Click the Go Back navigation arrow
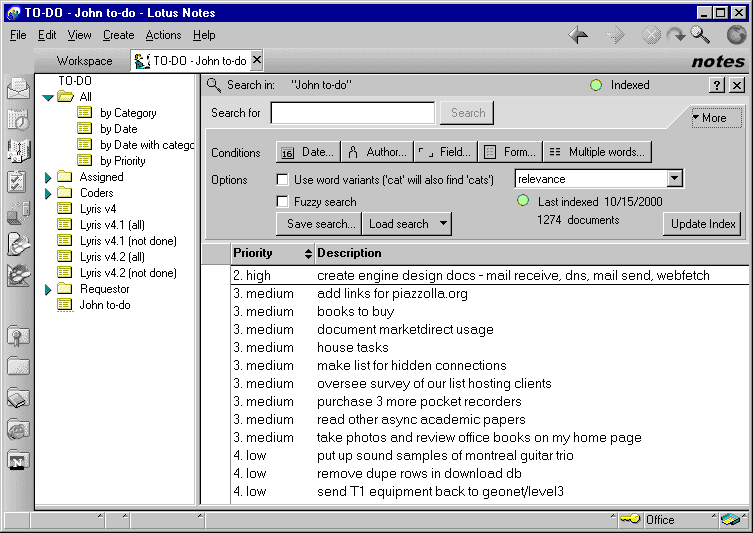This screenshot has width=753, height=533. coord(578,35)
